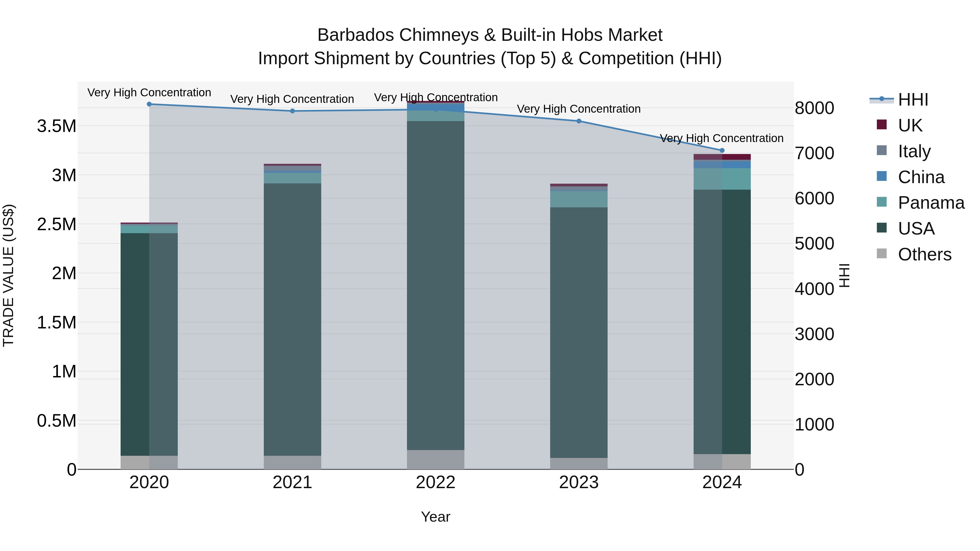
Task: Click the 2020 x-axis label
Action: (x=149, y=482)
